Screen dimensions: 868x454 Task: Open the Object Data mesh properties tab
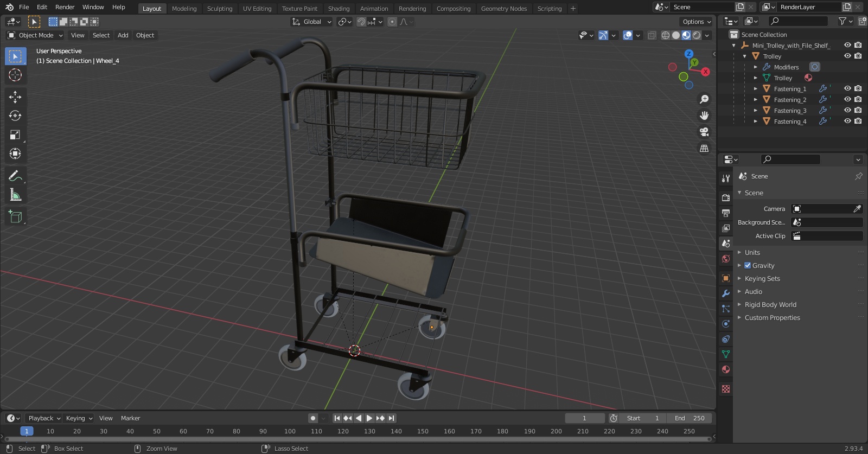pyautogui.click(x=726, y=354)
